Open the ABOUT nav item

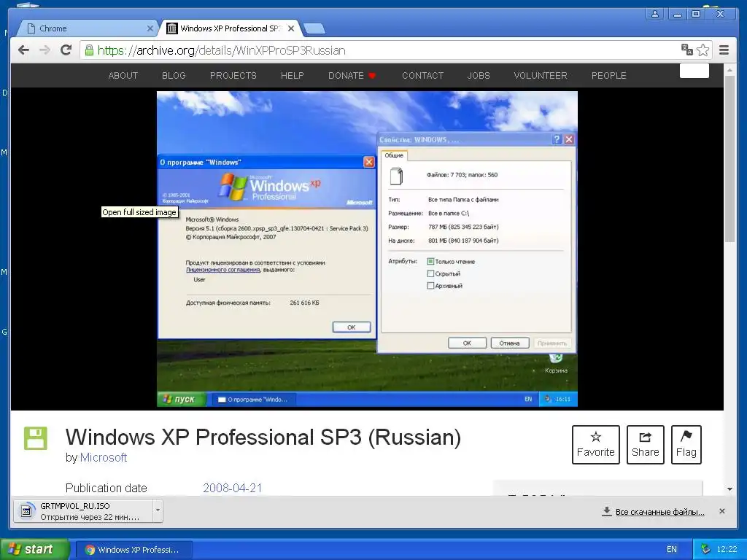(x=123, y=76)
